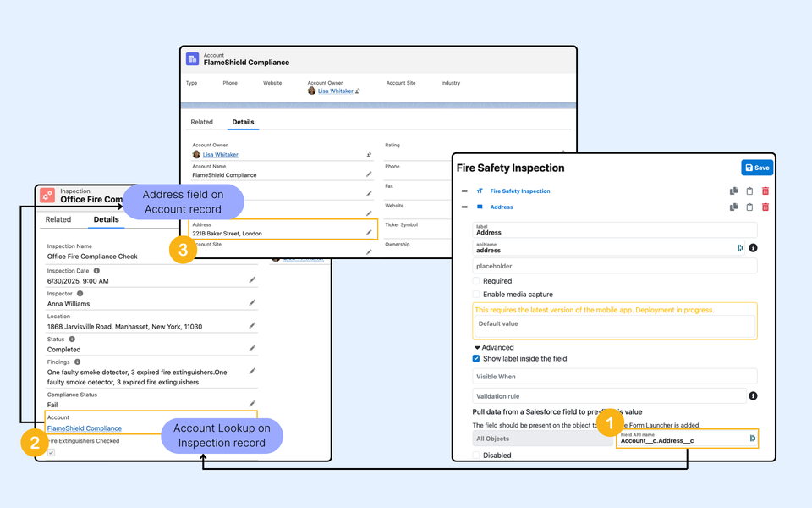
Task: Click the Save button
Action: (757, 168)
